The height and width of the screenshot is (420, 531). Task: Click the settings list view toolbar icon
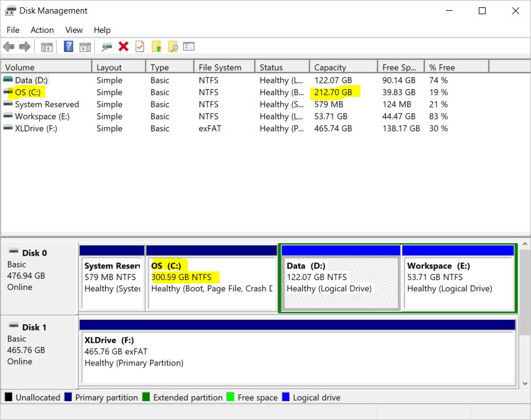188,46
